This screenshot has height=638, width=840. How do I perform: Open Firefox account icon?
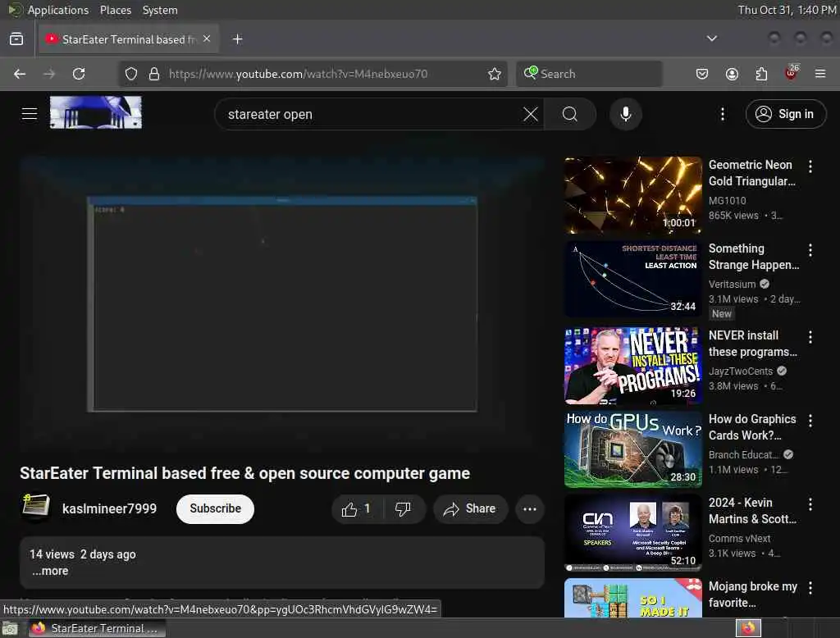coord(732,74)
